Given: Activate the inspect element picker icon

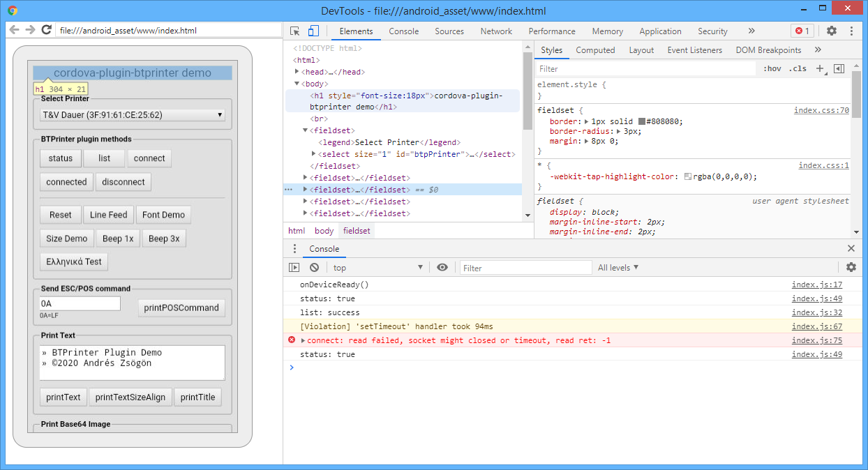Looking at the screenshot, I should pyautogui.click(x=295, y=31).
